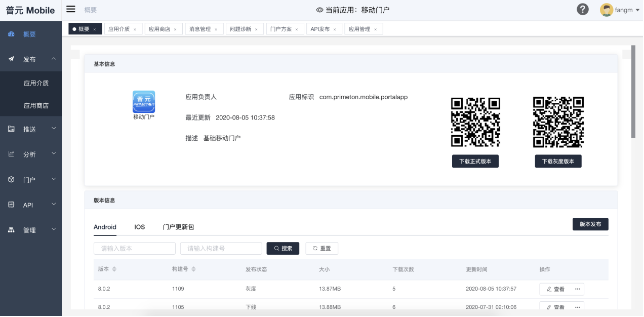
Task: Close the 应用介质 tab
Action: coord(135,29)
